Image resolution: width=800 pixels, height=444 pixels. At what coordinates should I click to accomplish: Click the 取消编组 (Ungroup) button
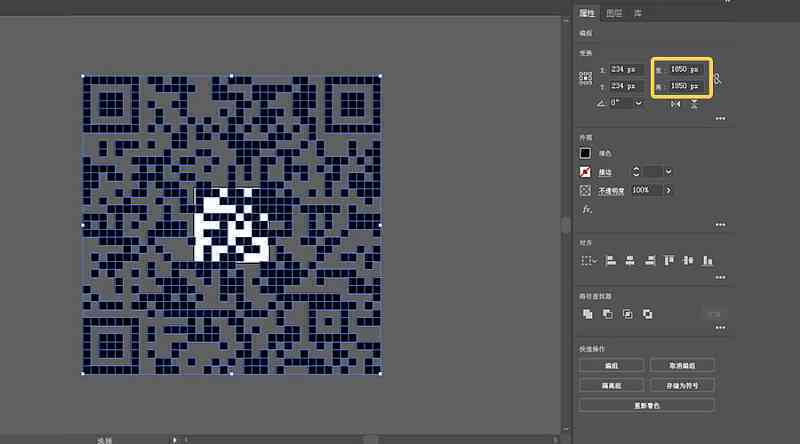click(682, 365)
